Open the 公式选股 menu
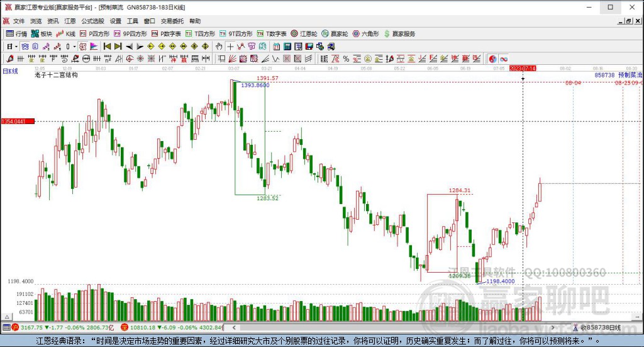644x347 pixels. coord(91,21)
